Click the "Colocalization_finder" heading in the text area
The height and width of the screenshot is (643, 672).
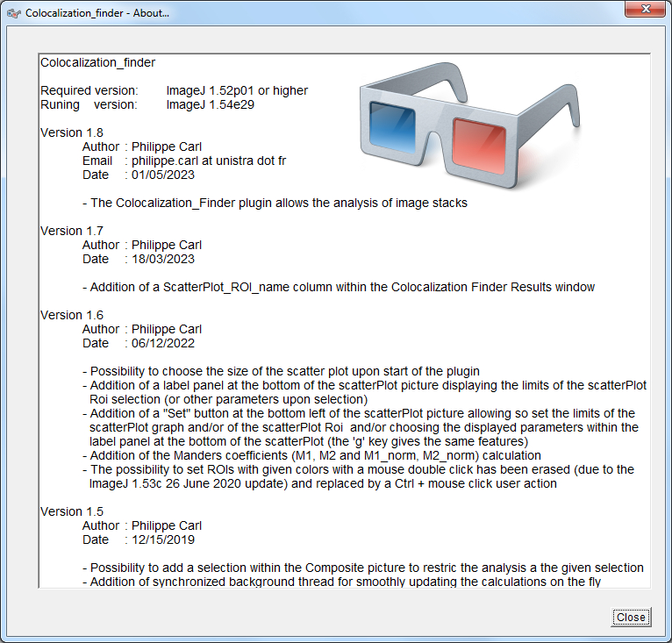[x=98, y=62]
